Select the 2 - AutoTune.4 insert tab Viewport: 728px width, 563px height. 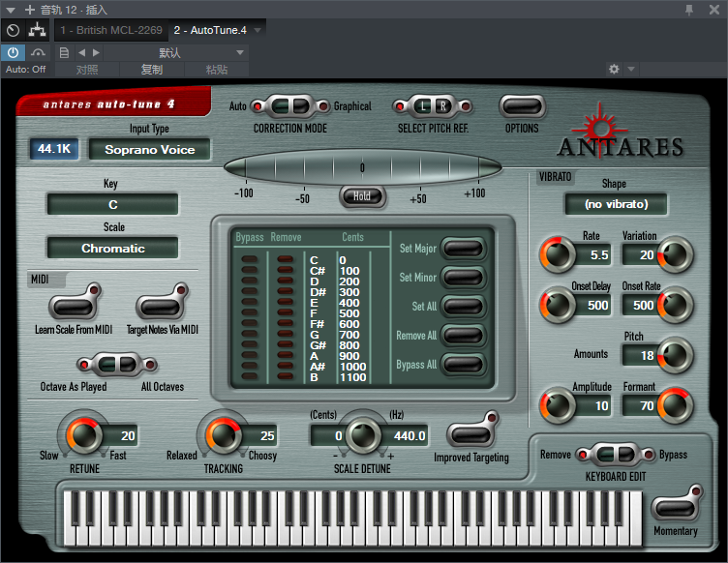pos(210,30)
